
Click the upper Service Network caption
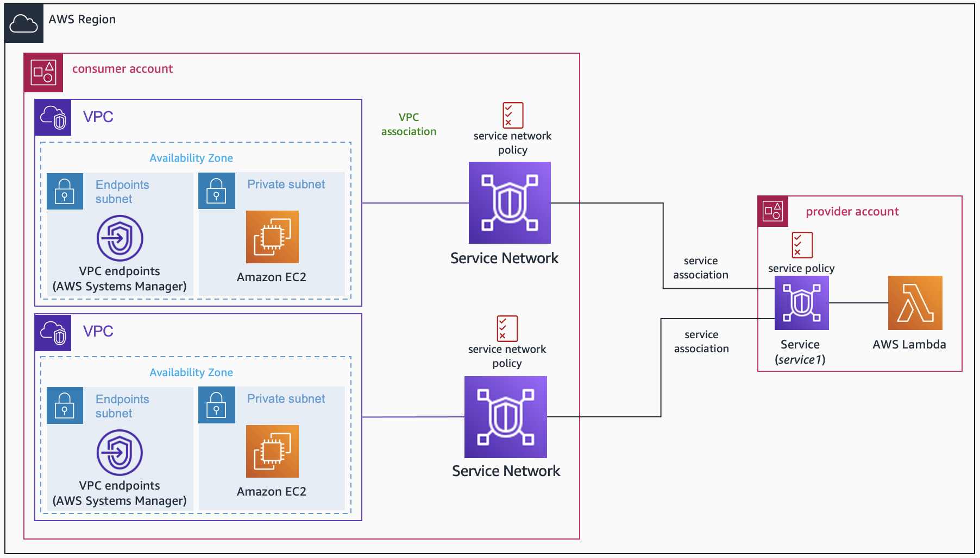[x=504, y=258]
